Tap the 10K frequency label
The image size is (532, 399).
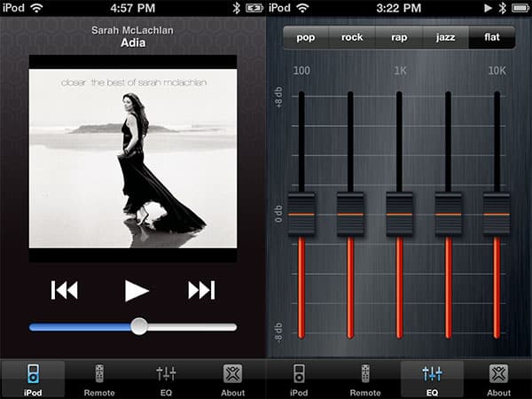tap(497, 71)
